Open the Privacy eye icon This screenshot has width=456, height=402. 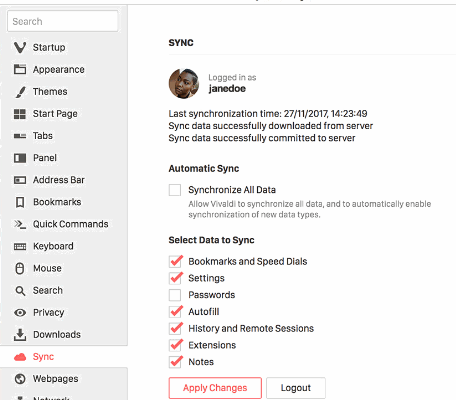pos(20,313)
